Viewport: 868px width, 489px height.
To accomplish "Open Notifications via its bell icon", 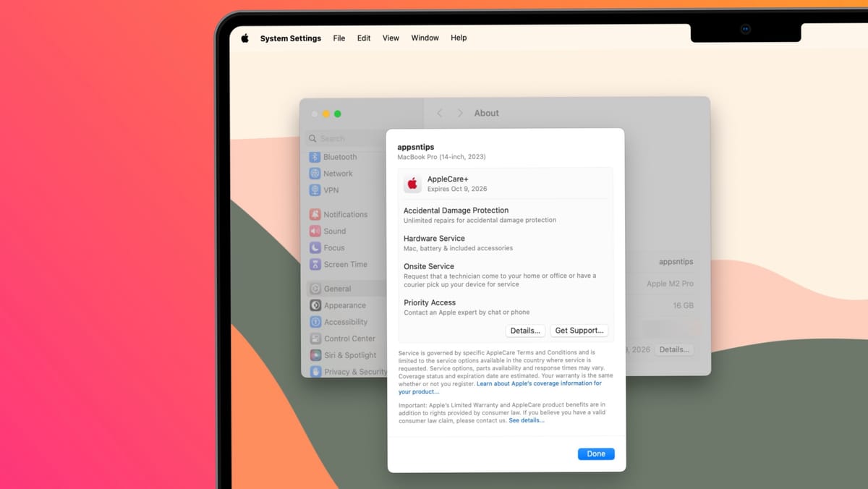I will [x=315, y=214].
